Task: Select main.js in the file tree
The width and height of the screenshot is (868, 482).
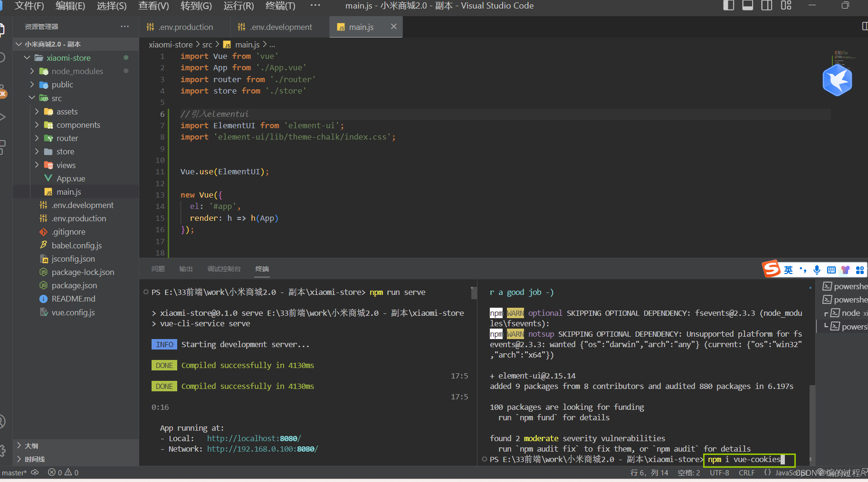Action: coord(76,192)
